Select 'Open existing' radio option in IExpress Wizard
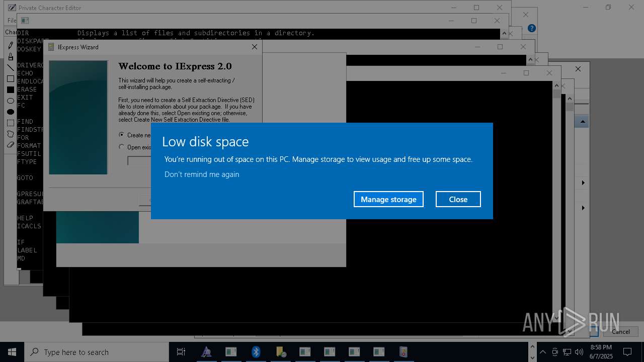Viewport: 644px width, 362px height. pos(121,147)
